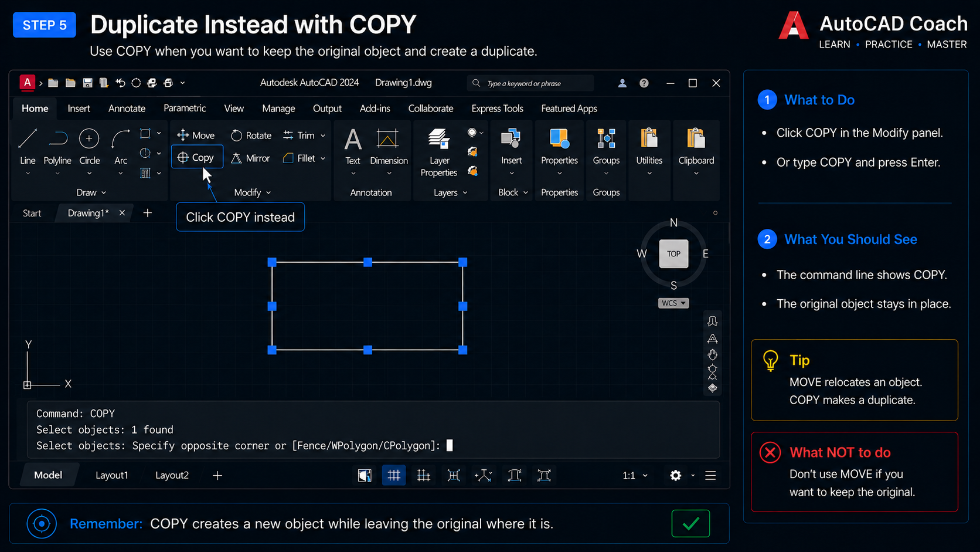Click the Insert block icon
This screenshot has height=552, width=980.
(x=511, y=146)
